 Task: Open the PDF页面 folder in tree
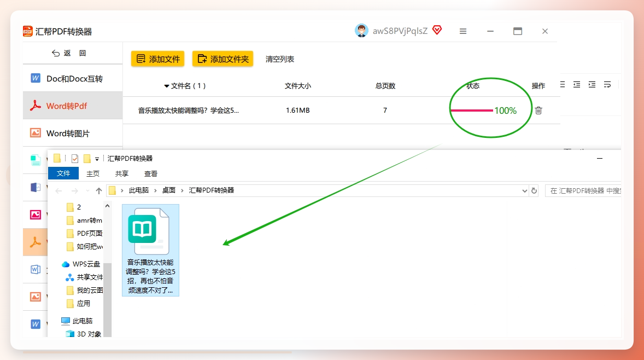pos(84,234)
